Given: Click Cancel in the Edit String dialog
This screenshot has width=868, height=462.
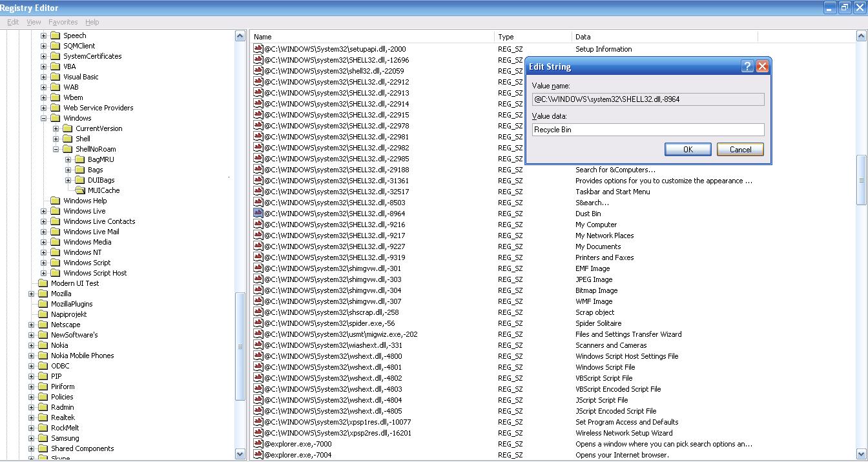Looking at the screenshot, I should pyautogui.click(x=739, y=149).
